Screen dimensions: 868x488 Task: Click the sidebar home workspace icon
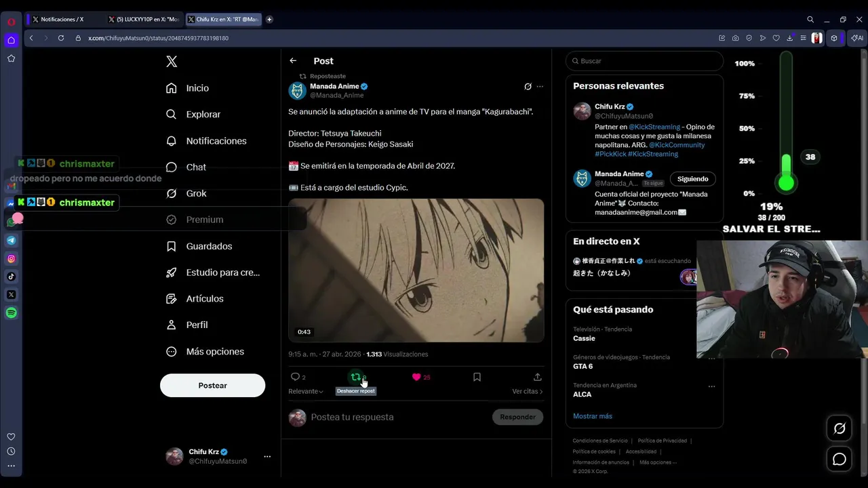pos(12,40)
